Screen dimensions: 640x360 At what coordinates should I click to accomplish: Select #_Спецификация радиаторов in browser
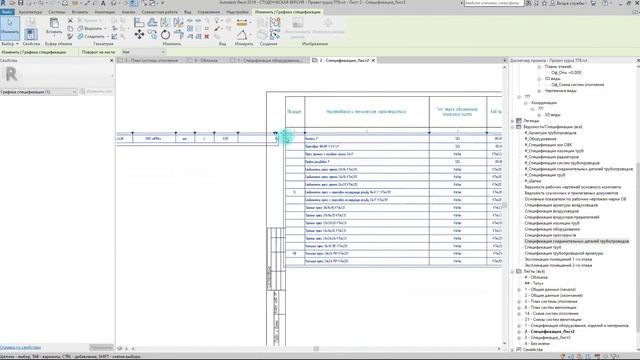click(x=551, y=157)
